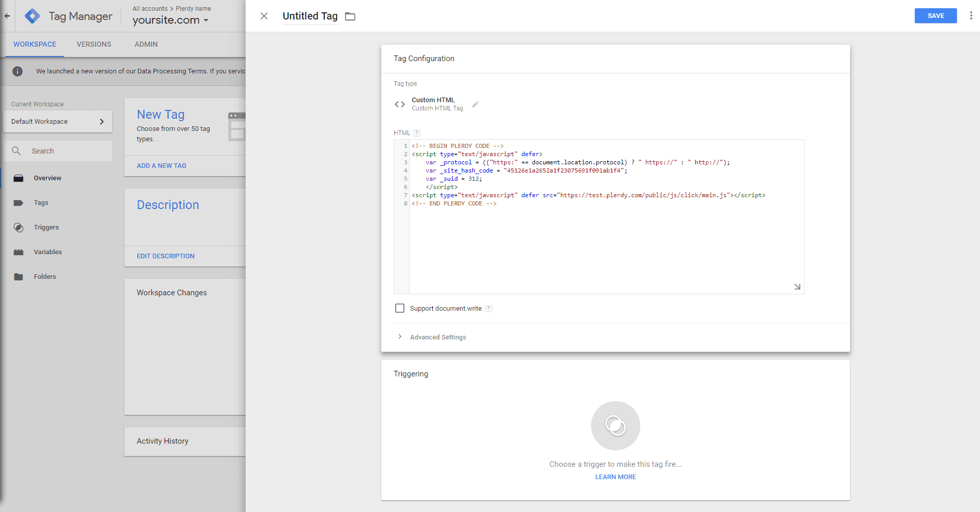
Task: Open HTML field help question mark
Action: (417, 133)
